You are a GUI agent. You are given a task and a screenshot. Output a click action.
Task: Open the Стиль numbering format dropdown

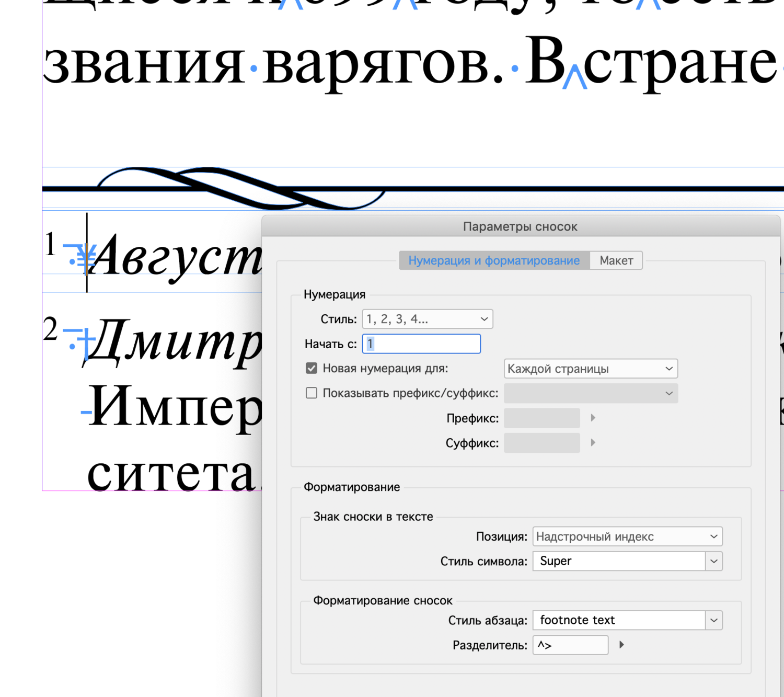pyautogui.click(x=427, y=319)
